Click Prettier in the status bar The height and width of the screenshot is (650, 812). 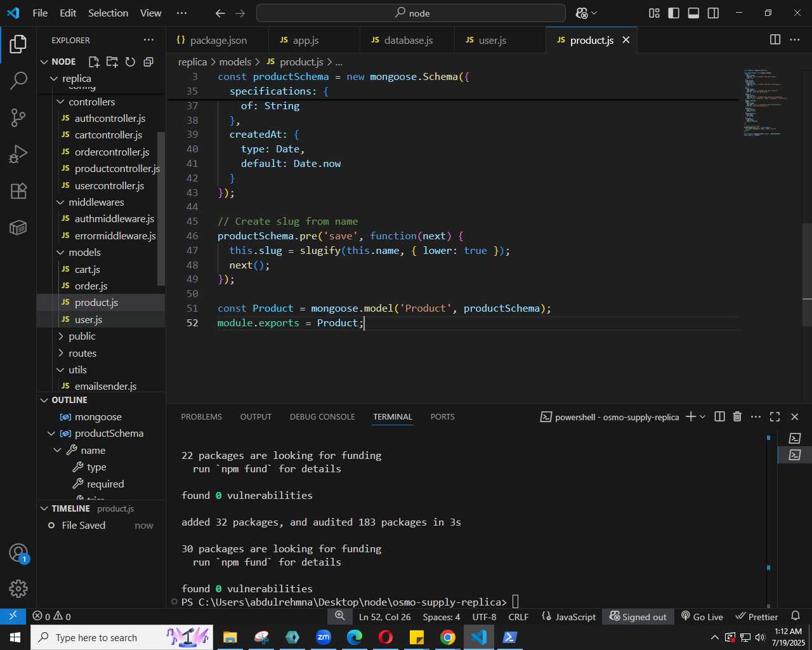(x=757, y=616)
